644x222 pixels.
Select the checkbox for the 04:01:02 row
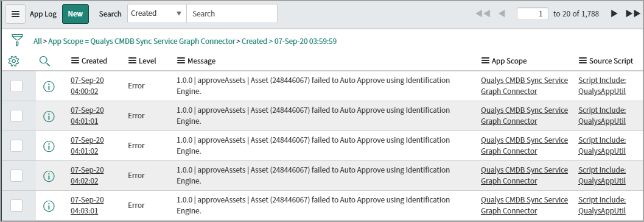click(x=16, y=145)
